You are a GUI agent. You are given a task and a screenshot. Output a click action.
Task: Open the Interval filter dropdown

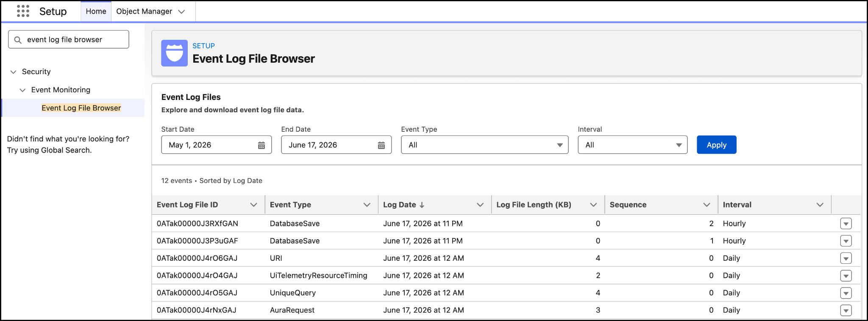pos(632,145)
